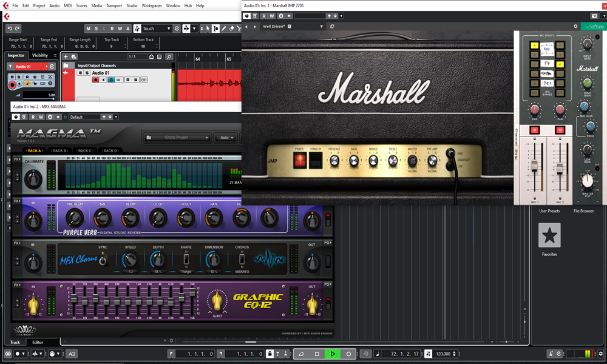Image resolution: width=607 pixels, height=364 pixels.
Task: Toggle the AQ auto-quantize button
Action: 72,354
